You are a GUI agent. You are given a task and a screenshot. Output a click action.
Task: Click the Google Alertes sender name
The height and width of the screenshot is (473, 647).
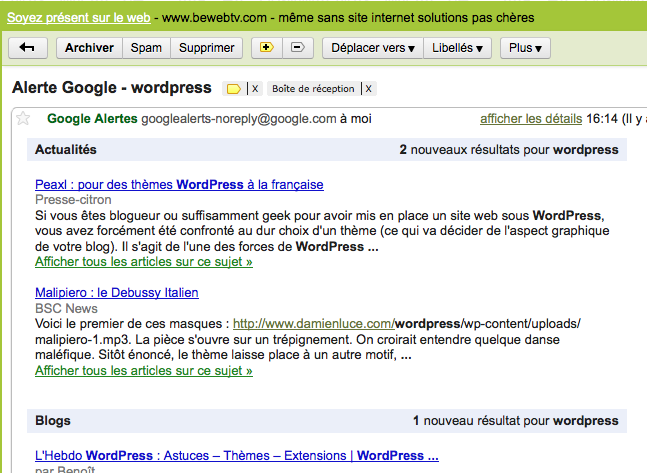tap(92, 119)
